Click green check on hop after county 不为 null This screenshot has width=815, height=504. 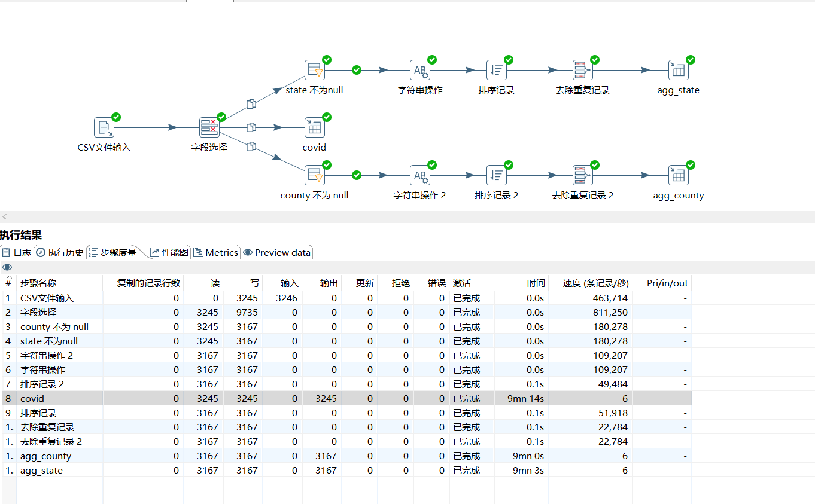click(x=357, y=175)
